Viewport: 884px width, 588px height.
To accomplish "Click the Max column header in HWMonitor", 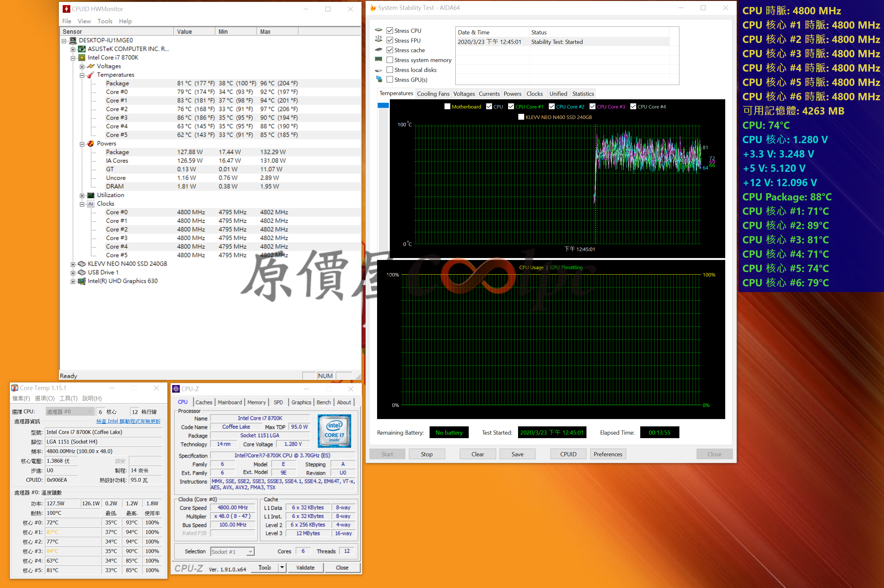I will coord(277,31).
